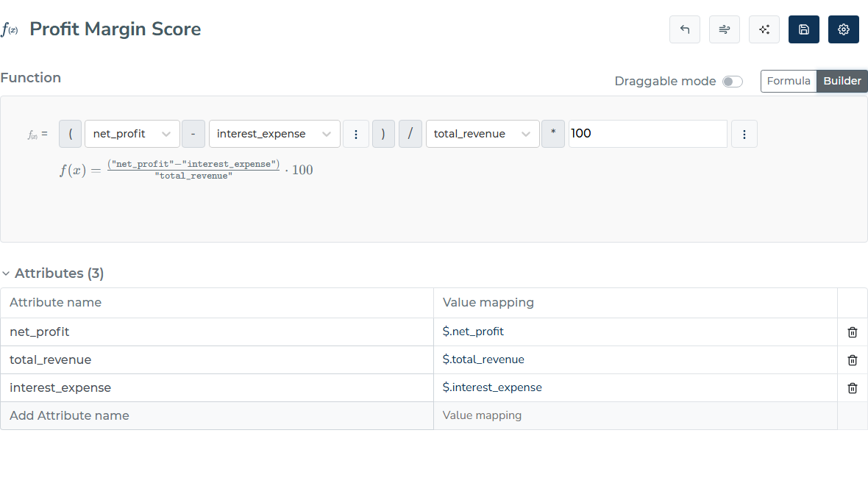Viewport: 868px width, 494px height.
Task: Click the opening parenthesis token
Action: (x=71, y=134)
